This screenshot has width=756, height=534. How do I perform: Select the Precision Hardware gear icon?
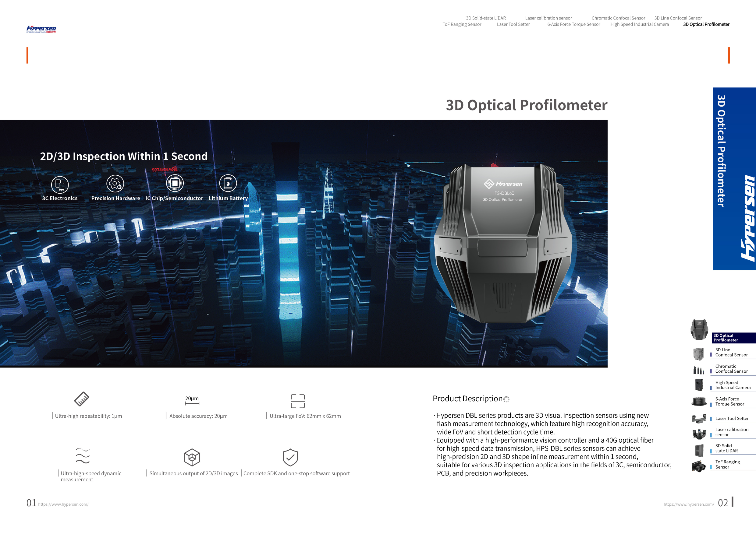tap(115, 184)
